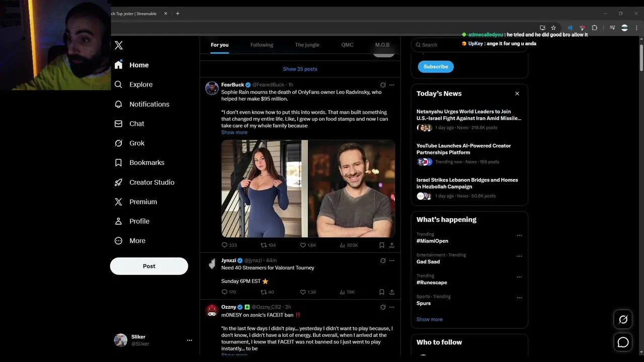This screenshot has height=362, width=644.
Task: Open the smiling man photo
Action: 352,189
